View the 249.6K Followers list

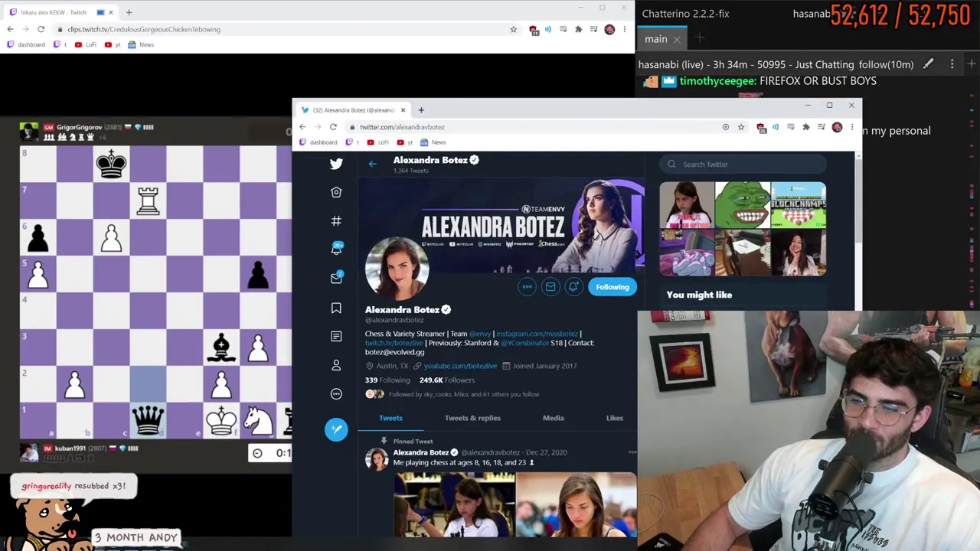pos(447,380)
